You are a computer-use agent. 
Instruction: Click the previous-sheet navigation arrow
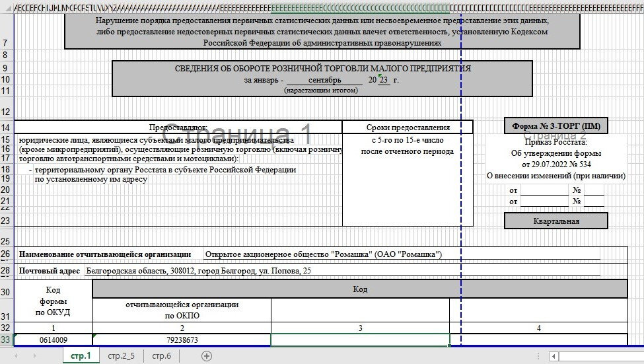click(x=17, y=356)
